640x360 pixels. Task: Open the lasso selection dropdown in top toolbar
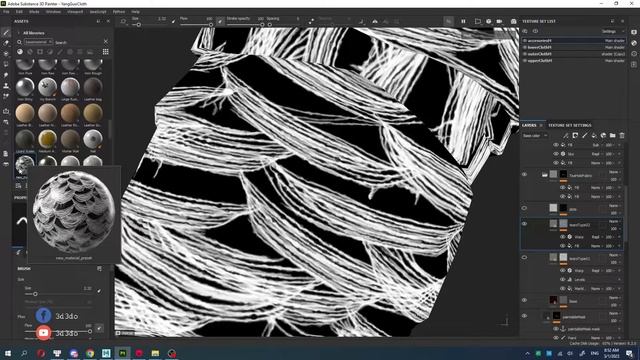tap(123, 21)
